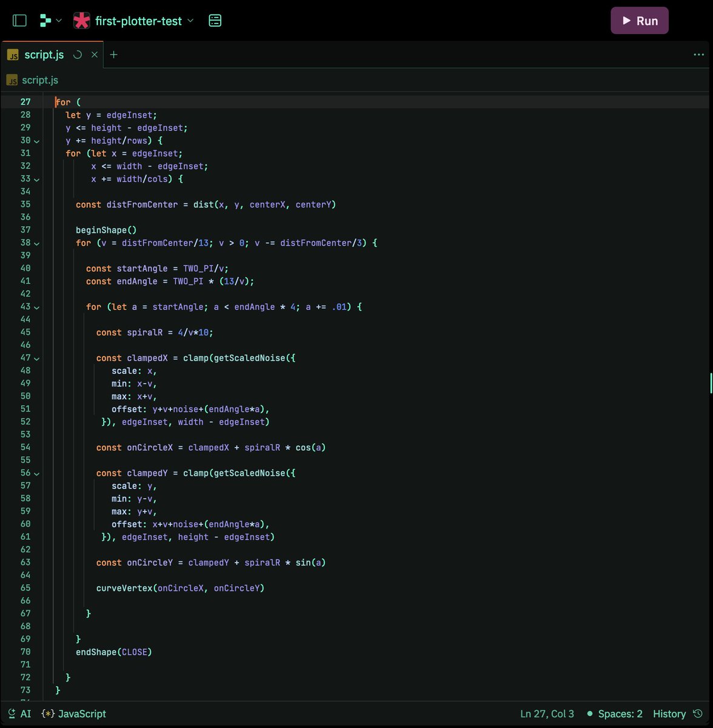Open the layout panel icon beside project name

click(215, 21)
